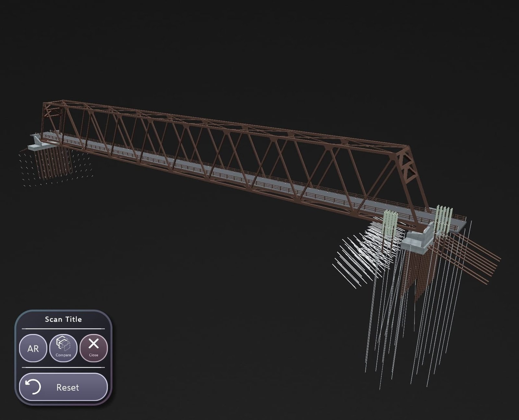The image size is (519, 420).
Task: Select the Scan Title heading
Action: click(x=63, y=319)
